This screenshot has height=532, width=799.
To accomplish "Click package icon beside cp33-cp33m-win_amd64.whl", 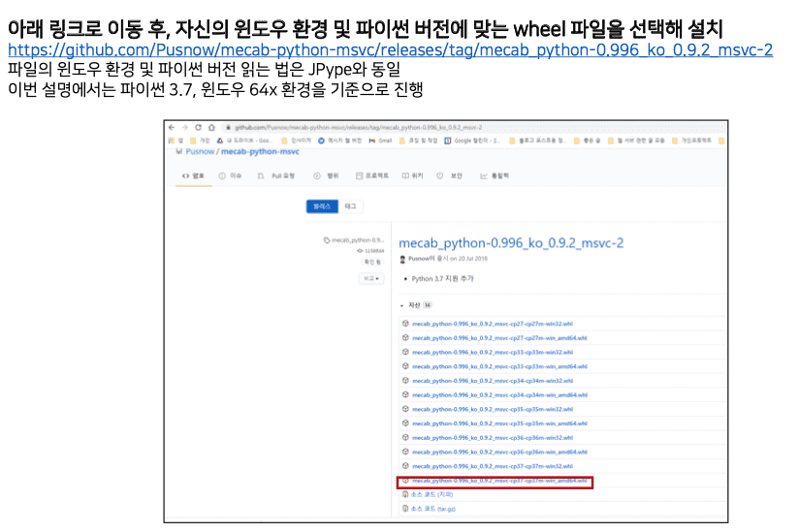I will pyautogui.click(x=405, y=366).
